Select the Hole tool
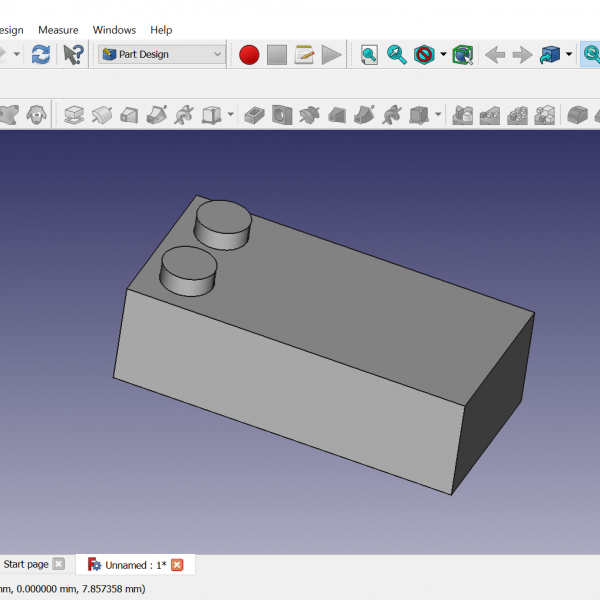The image size is (600, 600). (x=282, y=115)
